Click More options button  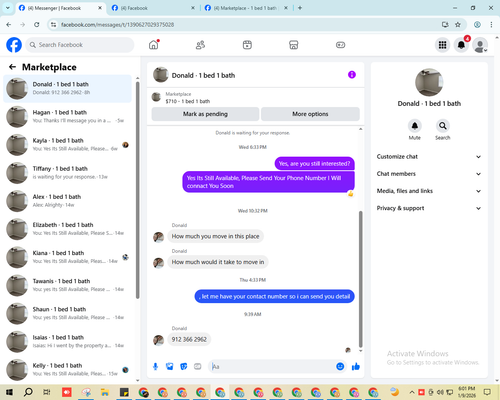tap(310, 114)
